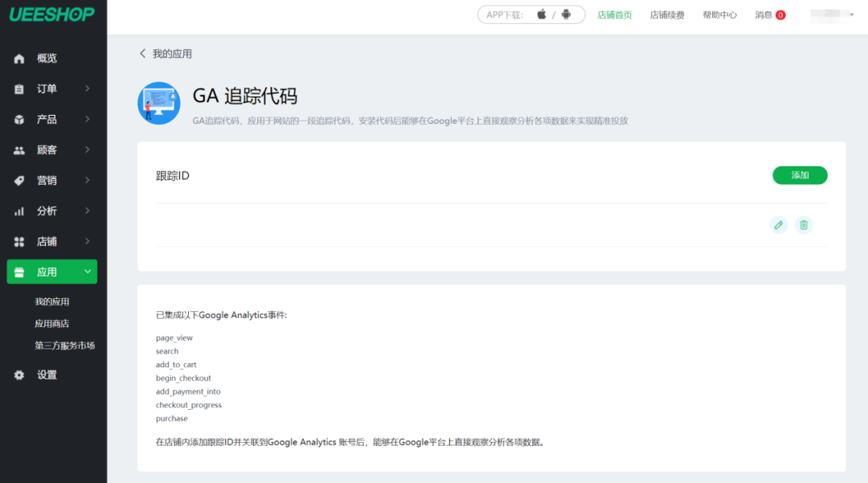Open the 订单 menu label
Viewport: 868px width, 483px height.
(x=47, y=88)
